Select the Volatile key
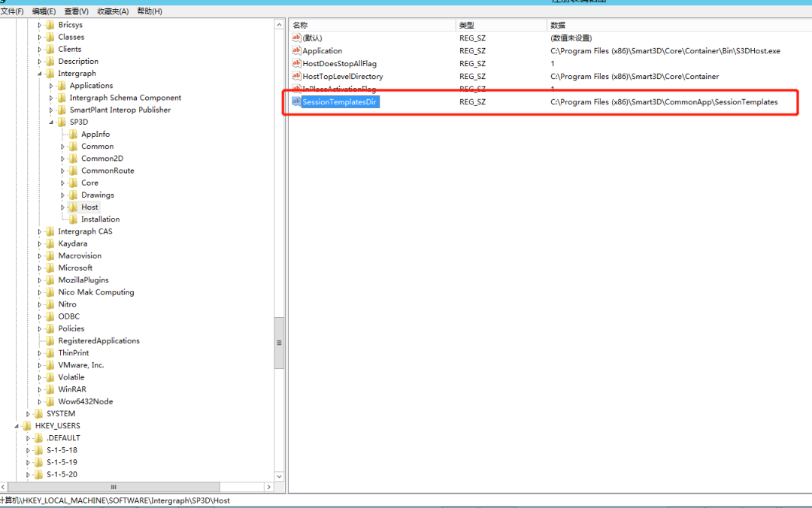 point(71,377)
